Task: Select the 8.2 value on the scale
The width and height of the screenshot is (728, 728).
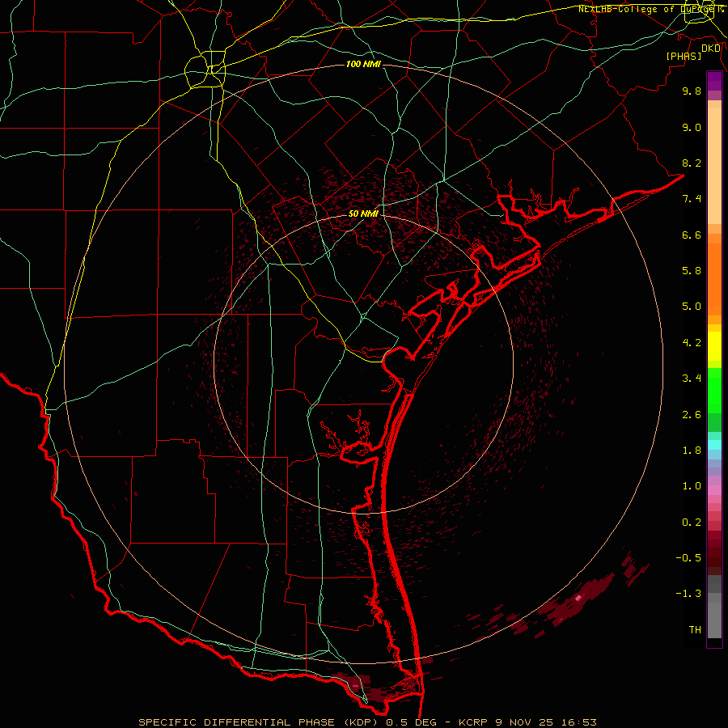Action: tap(692, 163)
